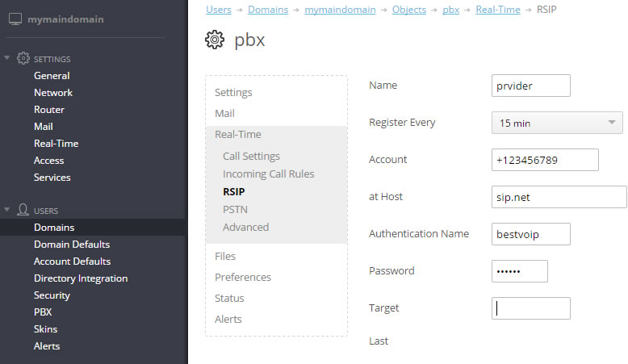
Task: Click the Password input field
Action: [x=520, y=271]
